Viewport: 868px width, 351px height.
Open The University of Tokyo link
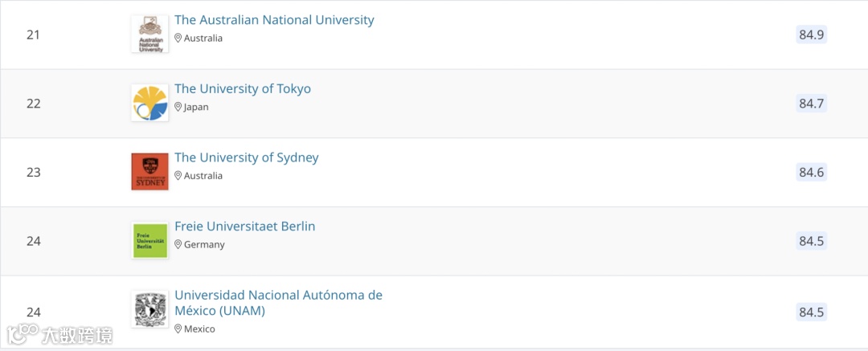click(243, 89)
